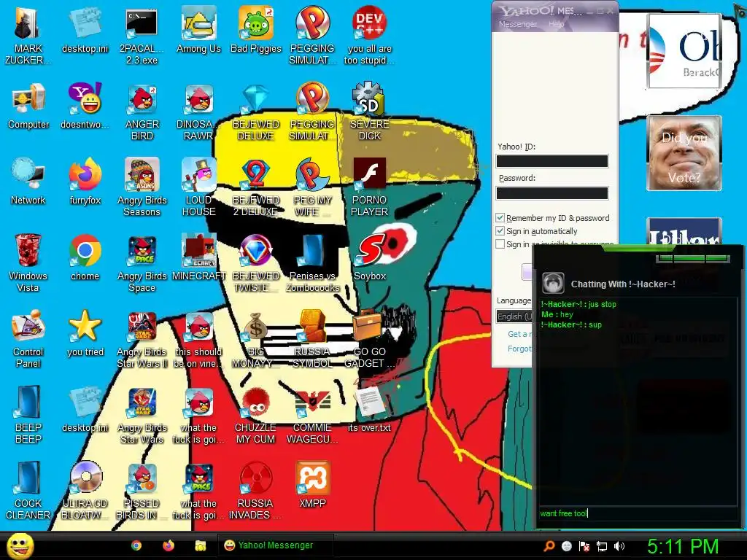
Task: Open the Help menu in Yahoo window
Action: pyautogui.click(x=556, y=24)
